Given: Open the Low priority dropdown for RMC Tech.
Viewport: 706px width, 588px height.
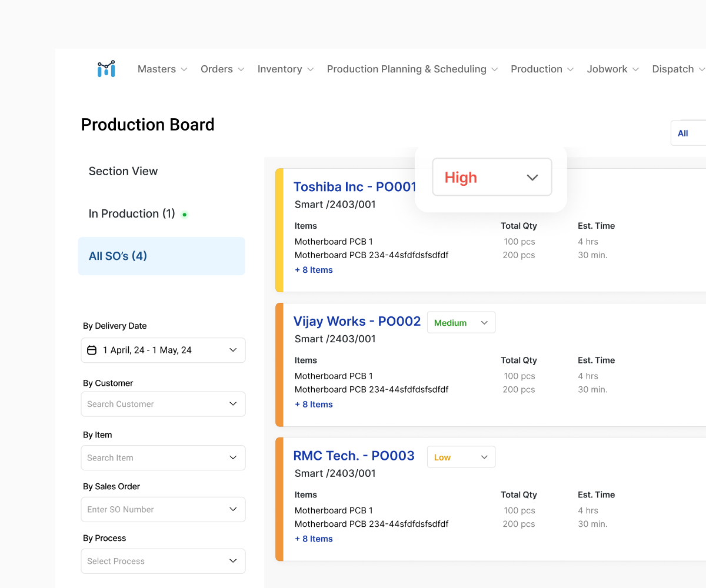Looking at the screenshot, I should [x=461, y=457].
